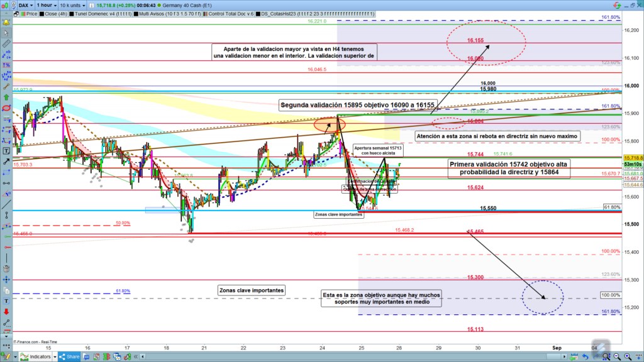Select the ruler measurement tool
The height and width of the screenshot is (362, 644).
pos(6,44)
